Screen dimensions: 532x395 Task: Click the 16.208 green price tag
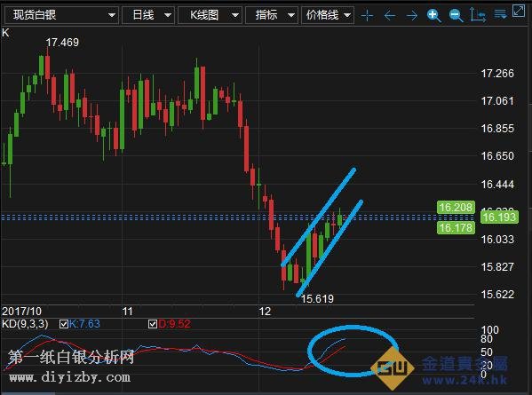(x=456, y=207)
